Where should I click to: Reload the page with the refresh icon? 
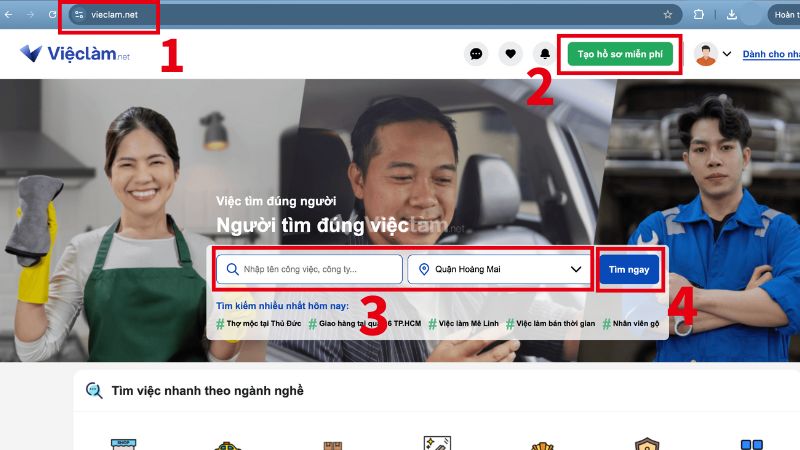click(x=52, y=14)
